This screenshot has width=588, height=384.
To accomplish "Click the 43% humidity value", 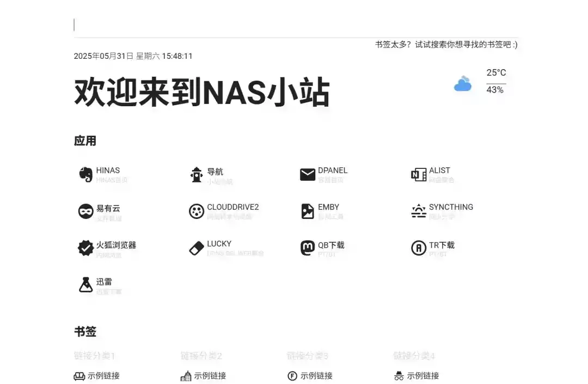I will pyautogui.click(x=494, y=90).
